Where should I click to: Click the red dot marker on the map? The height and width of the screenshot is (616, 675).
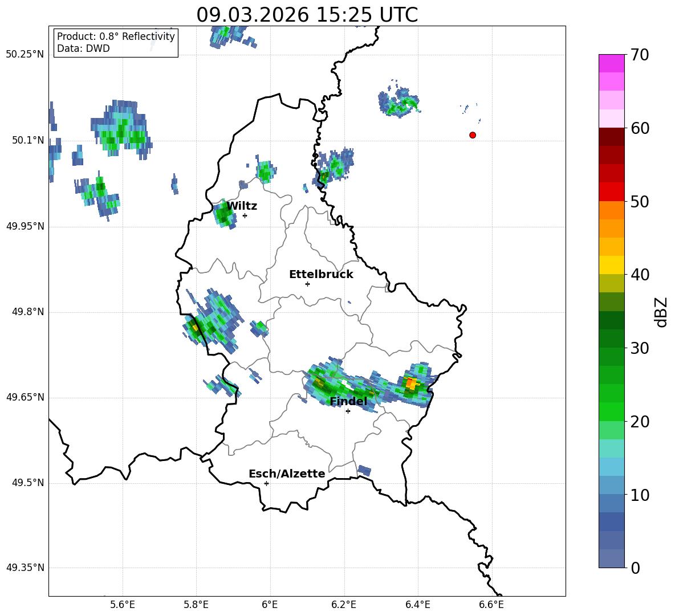click(473, 135)
